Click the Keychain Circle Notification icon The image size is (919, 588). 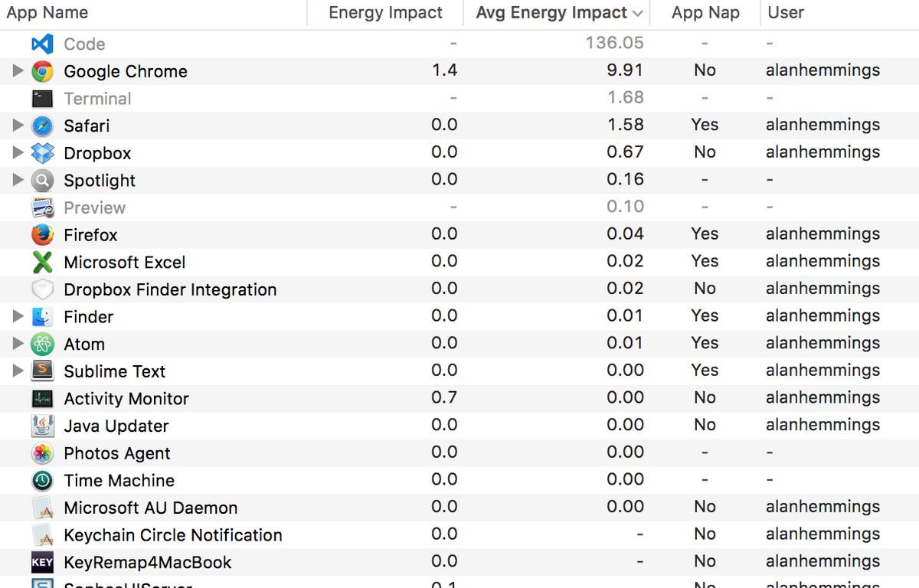point(42,535)
